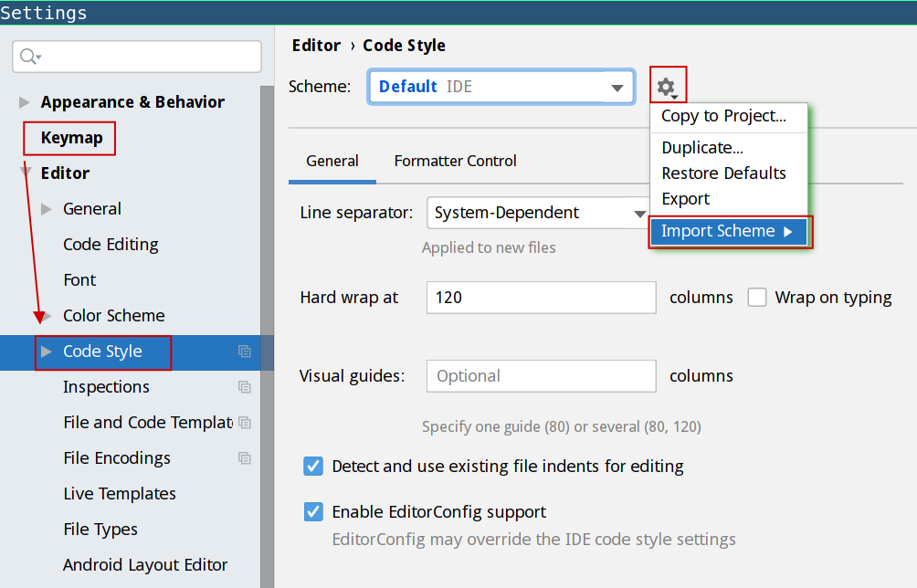Click the icon beside File and Code Templates

[244, 423]
